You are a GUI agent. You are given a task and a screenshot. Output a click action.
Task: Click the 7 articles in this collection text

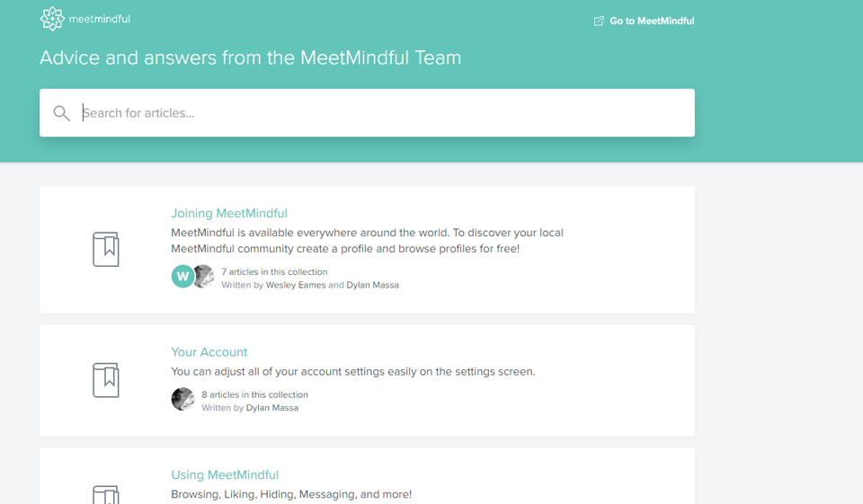(x=274, y=271)
